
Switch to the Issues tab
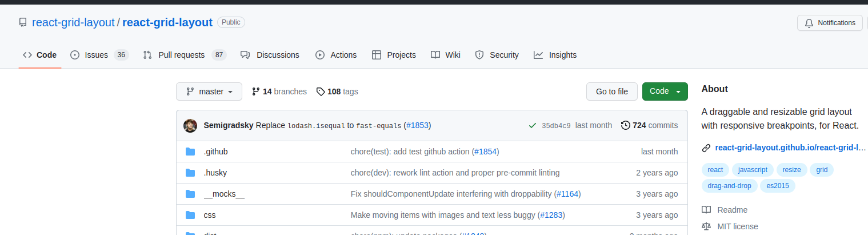coord(99,55)
